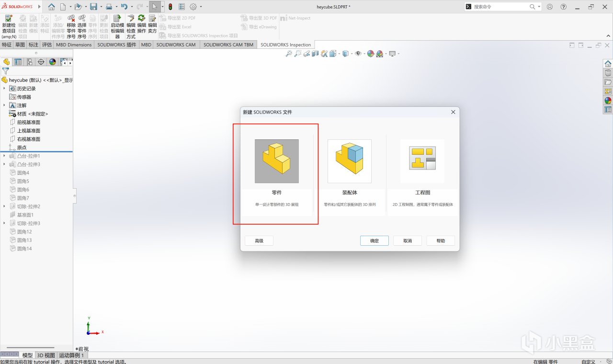
Task: Click 确定 in the new file dialog
Action: coord(375,241)
